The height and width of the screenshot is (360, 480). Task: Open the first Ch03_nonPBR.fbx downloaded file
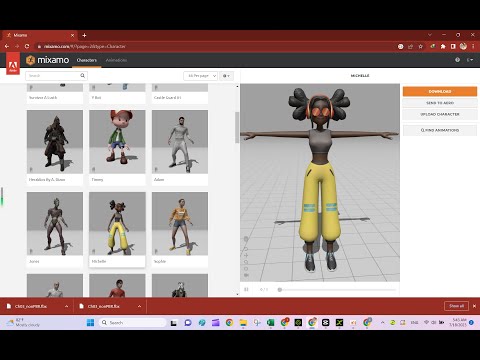31,306
